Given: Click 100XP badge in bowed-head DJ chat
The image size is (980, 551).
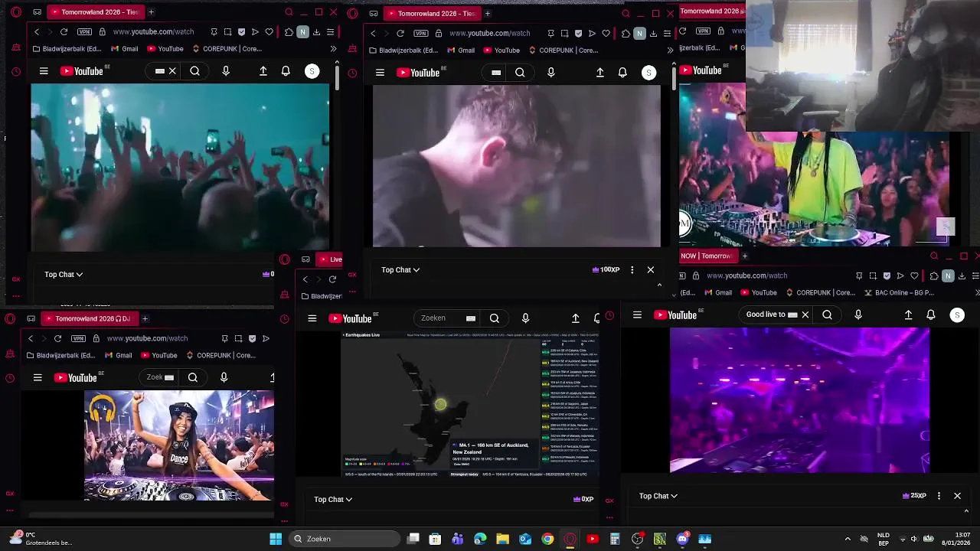Looking at the screenshot, I should point(606,269).
